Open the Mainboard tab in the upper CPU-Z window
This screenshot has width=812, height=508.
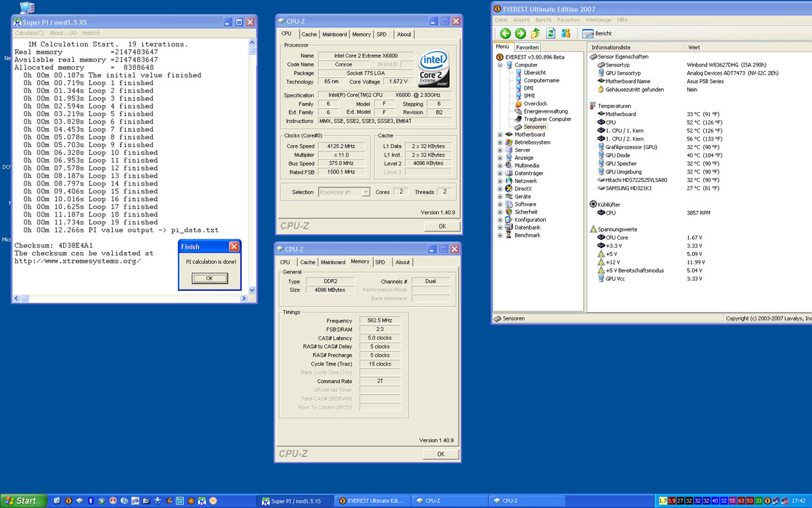[x=334, y=35]
